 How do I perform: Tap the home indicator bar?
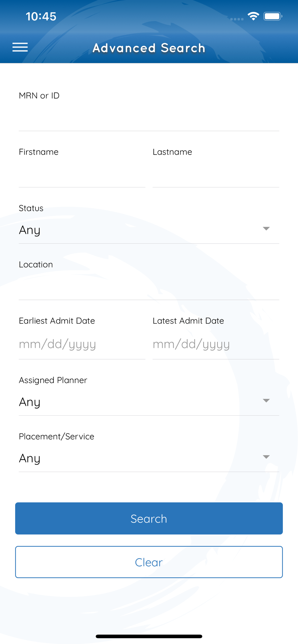[x=149, y=636]
